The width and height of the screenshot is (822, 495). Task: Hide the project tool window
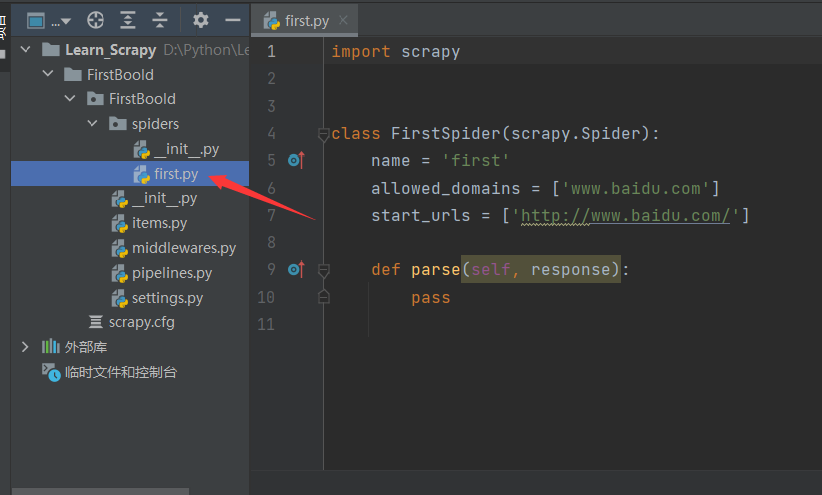(232, 20)
